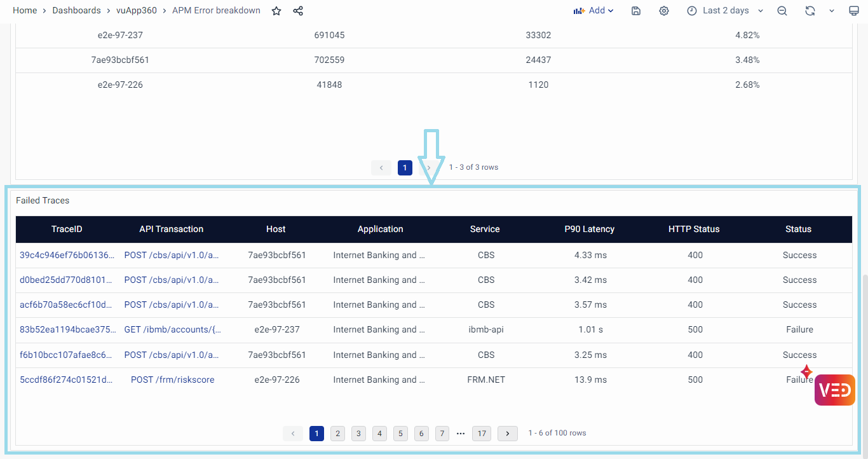
Task: Sort by the P90 Latency column header
Action: 589,229
